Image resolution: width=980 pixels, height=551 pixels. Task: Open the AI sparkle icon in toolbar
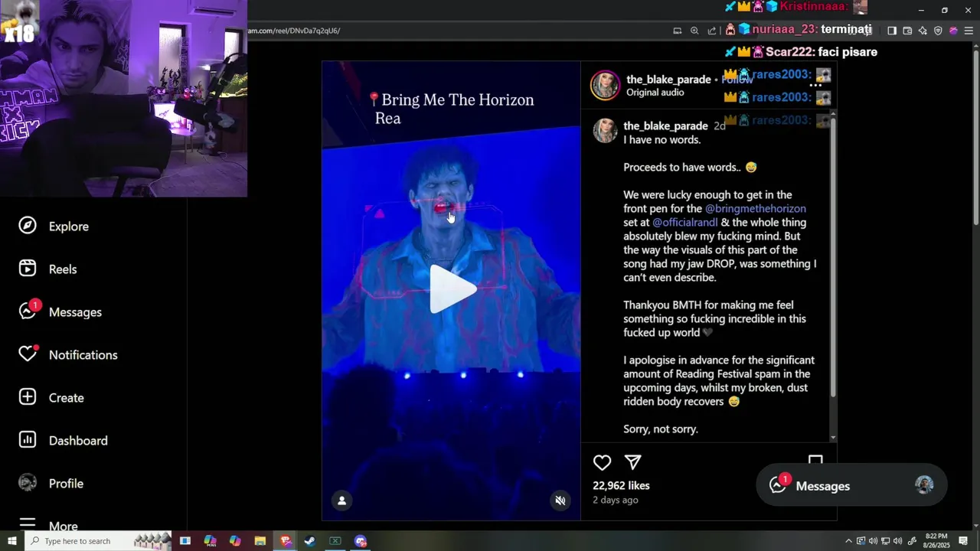(923, 31)
